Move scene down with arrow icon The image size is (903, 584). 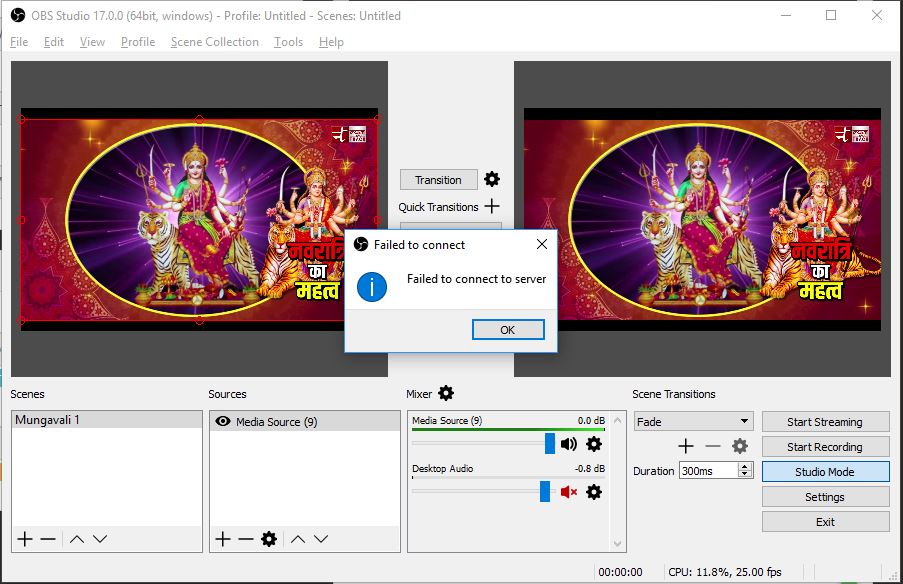pos(100,539)
